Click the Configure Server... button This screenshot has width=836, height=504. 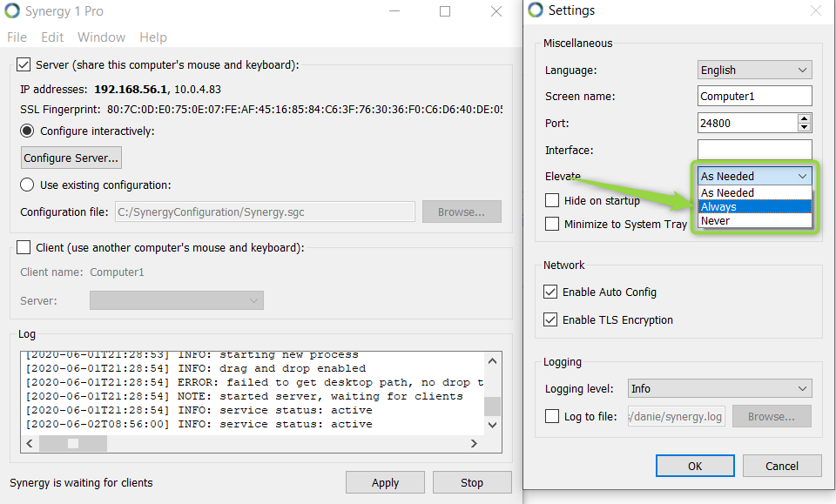(71, 158)
